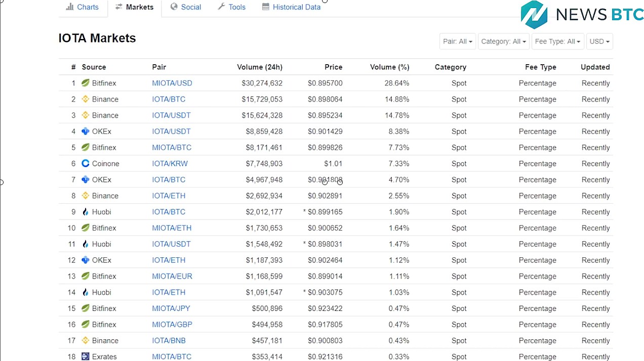The image size is (644, 361).
Task: Sort by the Category column header
Action: (x=451, y=67)
